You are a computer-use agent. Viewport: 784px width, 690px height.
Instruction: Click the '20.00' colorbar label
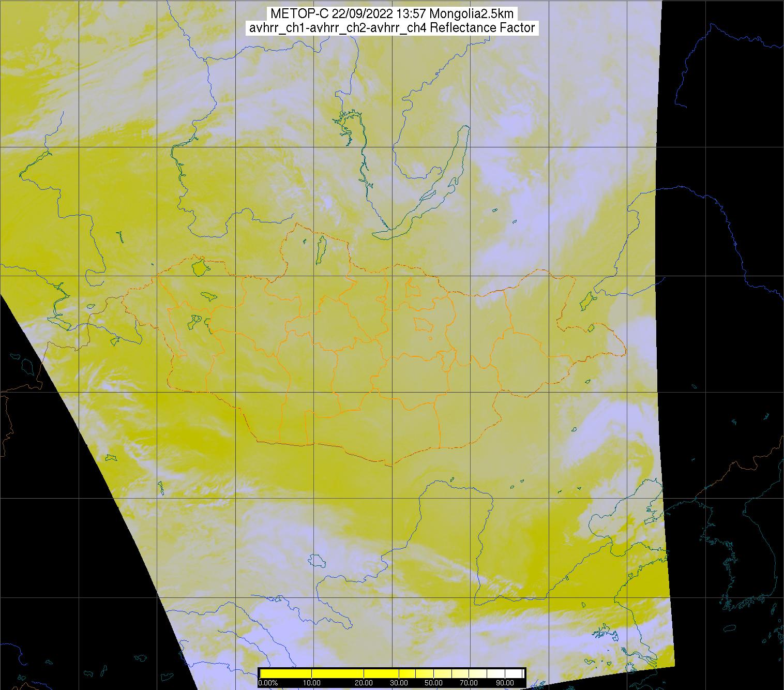click(364, 683)
